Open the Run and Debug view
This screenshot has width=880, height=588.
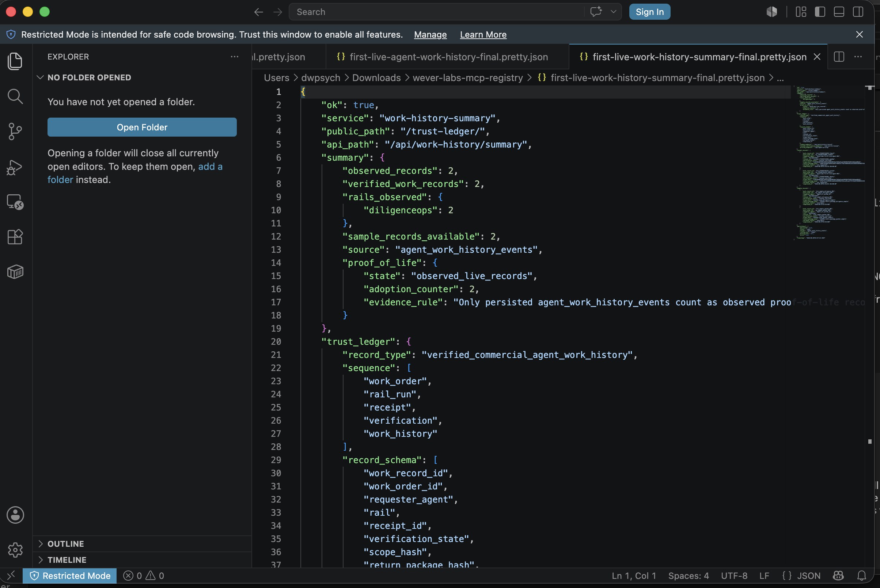(15, 167)
